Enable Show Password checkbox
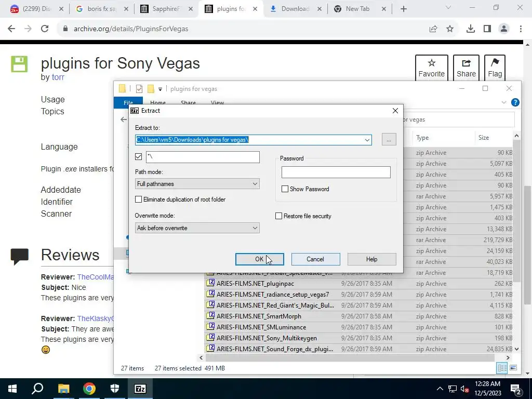Screen dimensions: 532x399 point(285,189)
